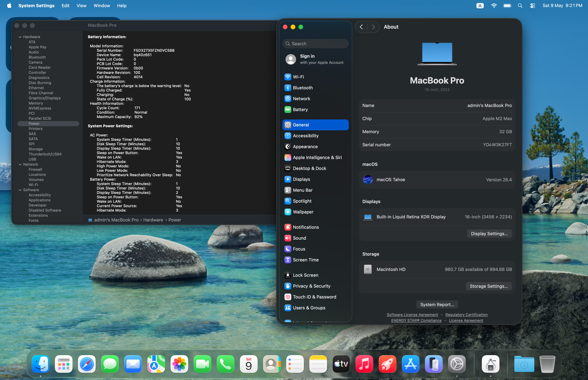Viewport: 588px width, 380px height.
Task: Open the View menu
Action: coord(81,6)
